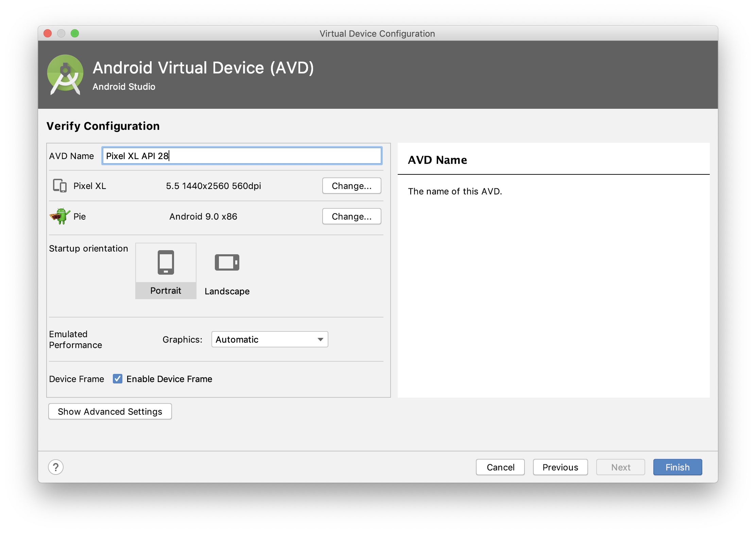Click the red close window button
Image resolution: width=756 pixels, height=533 pixels.
pyautogui.click(x=48, y=33)
